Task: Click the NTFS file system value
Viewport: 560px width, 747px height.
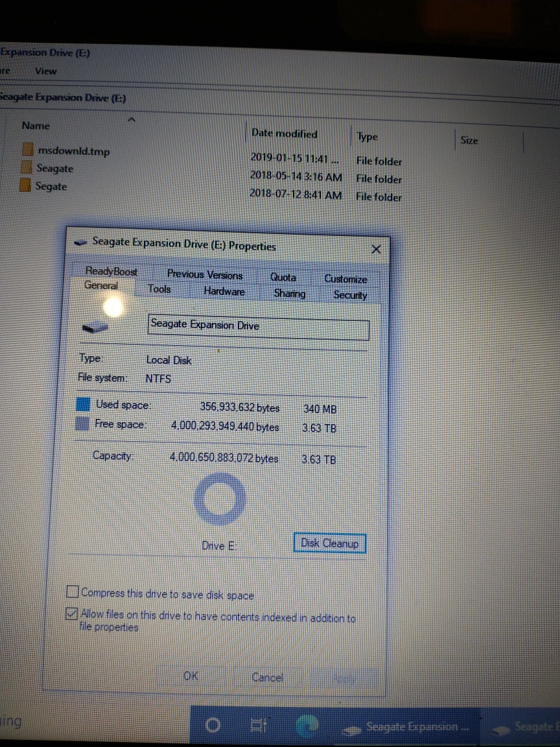Action: pyautogui.click(x=158, y=379)
